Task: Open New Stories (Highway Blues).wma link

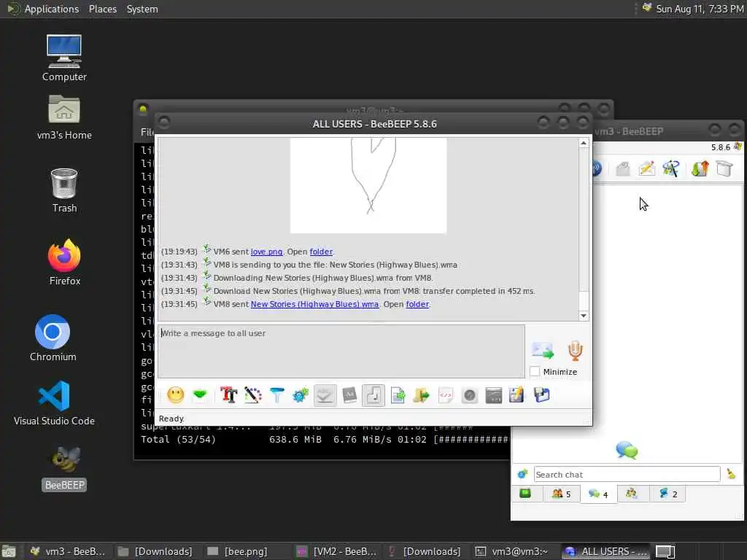Action: click(315, 304)
